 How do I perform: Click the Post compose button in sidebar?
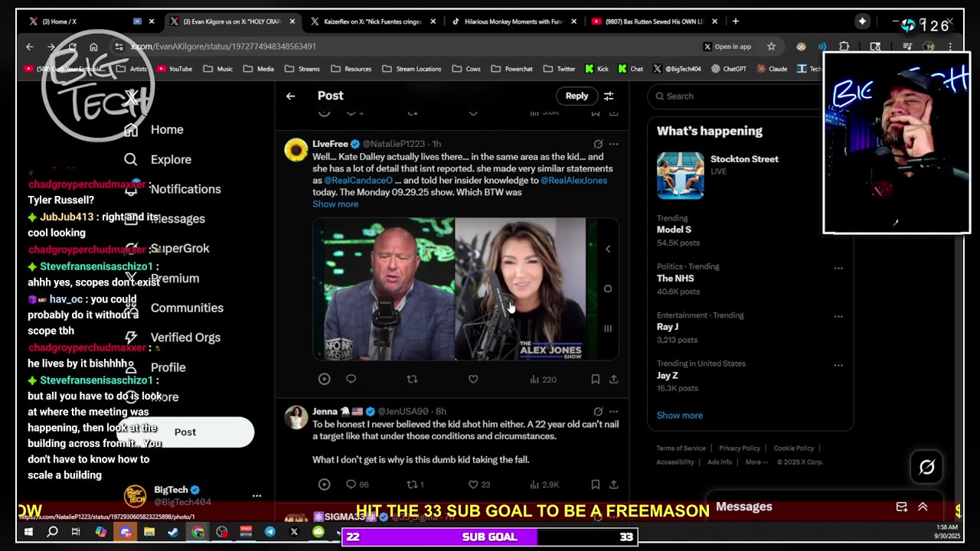coord(185,432)
